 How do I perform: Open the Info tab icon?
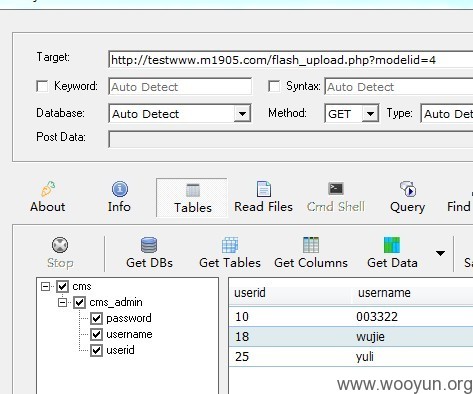click(x=120, y=189)
